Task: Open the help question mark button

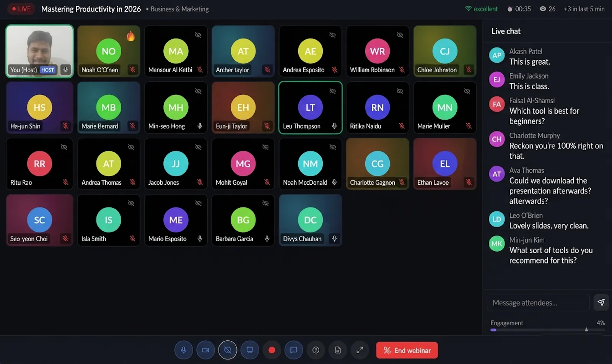Action: pyautogui.click(x=316, y=350)
